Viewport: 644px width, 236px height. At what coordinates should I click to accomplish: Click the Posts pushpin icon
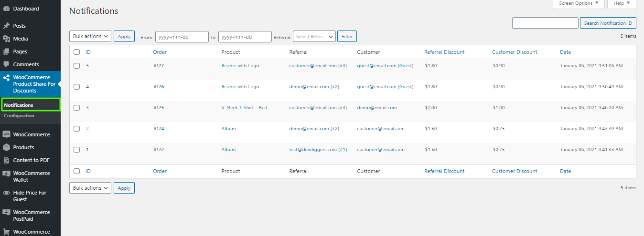coord(7,26)
